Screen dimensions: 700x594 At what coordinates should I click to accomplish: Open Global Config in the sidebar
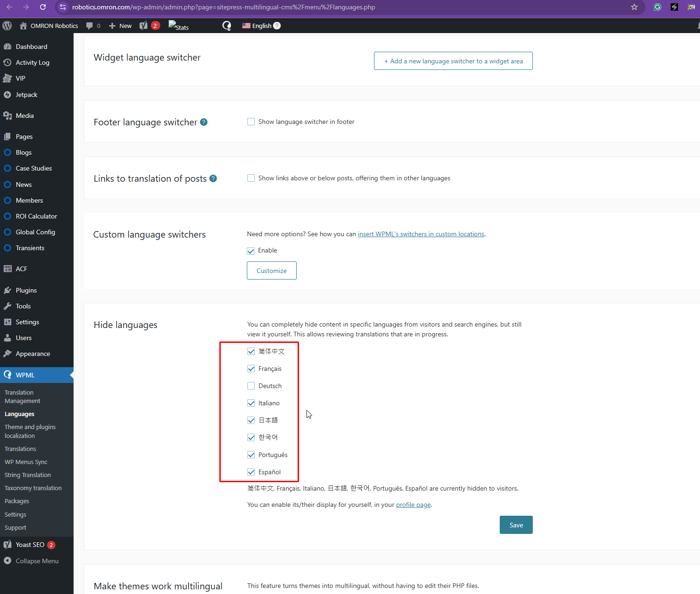[x=37, y=232]
